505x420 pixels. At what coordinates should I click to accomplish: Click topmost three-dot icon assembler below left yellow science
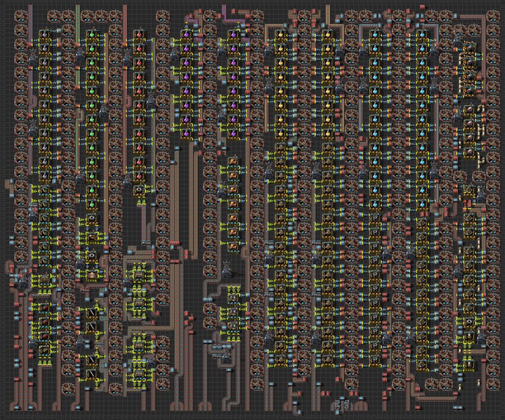(x=281, y=147)
